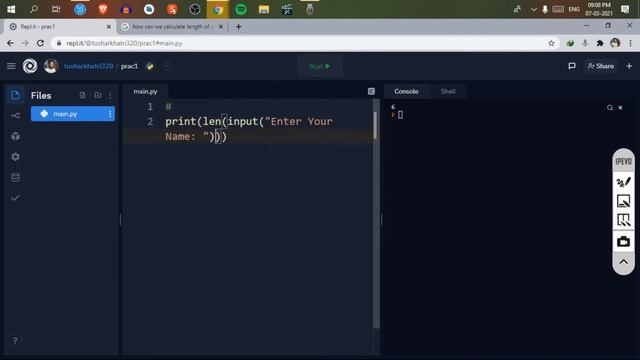Reload the current page
This screenshot has width=640, height=360.
tap(40, 43)
